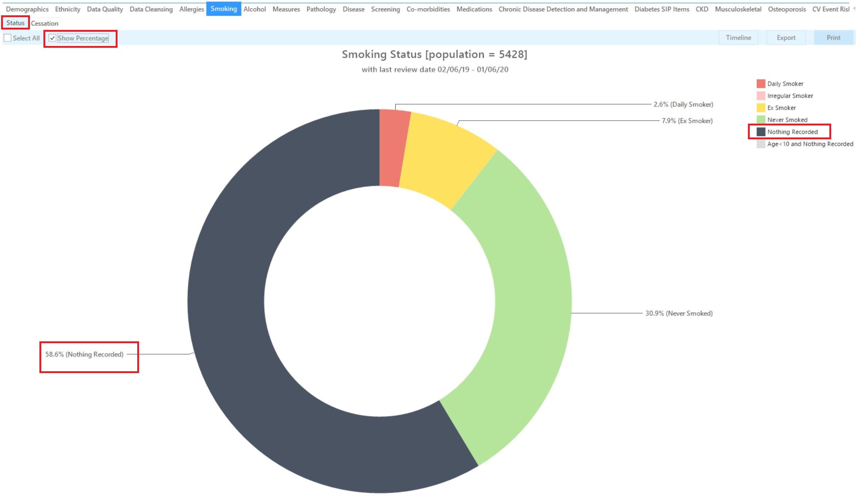
Task: Open Chronic Disease Detection and Management tab
Action: [x=563, y=9]
